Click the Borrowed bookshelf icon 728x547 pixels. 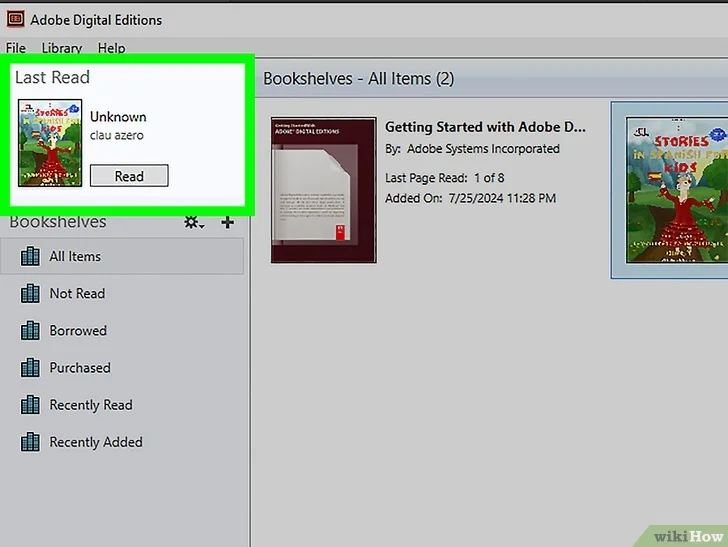(x=30, y=331)
